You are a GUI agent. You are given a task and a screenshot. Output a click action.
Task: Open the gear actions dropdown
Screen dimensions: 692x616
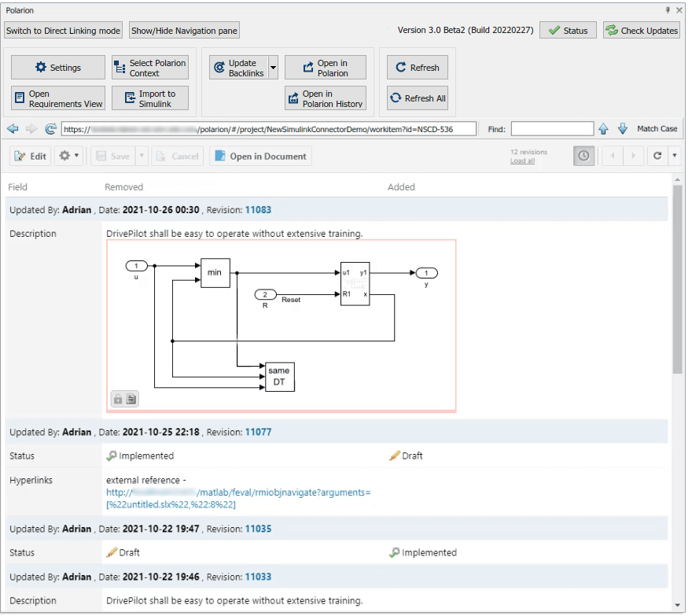[x=68, y=156]
